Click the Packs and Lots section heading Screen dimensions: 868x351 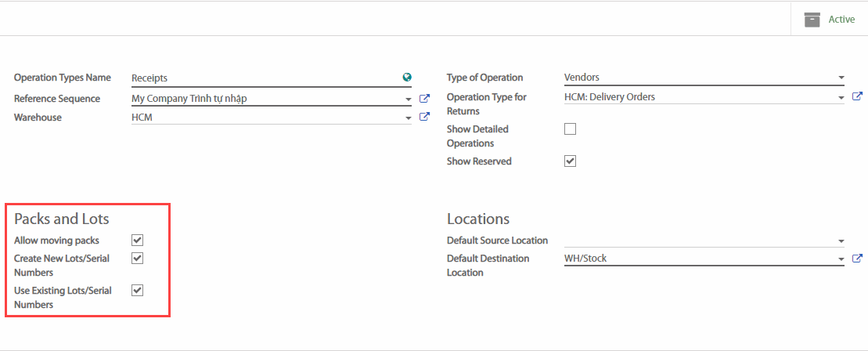(x=62, y=219)
